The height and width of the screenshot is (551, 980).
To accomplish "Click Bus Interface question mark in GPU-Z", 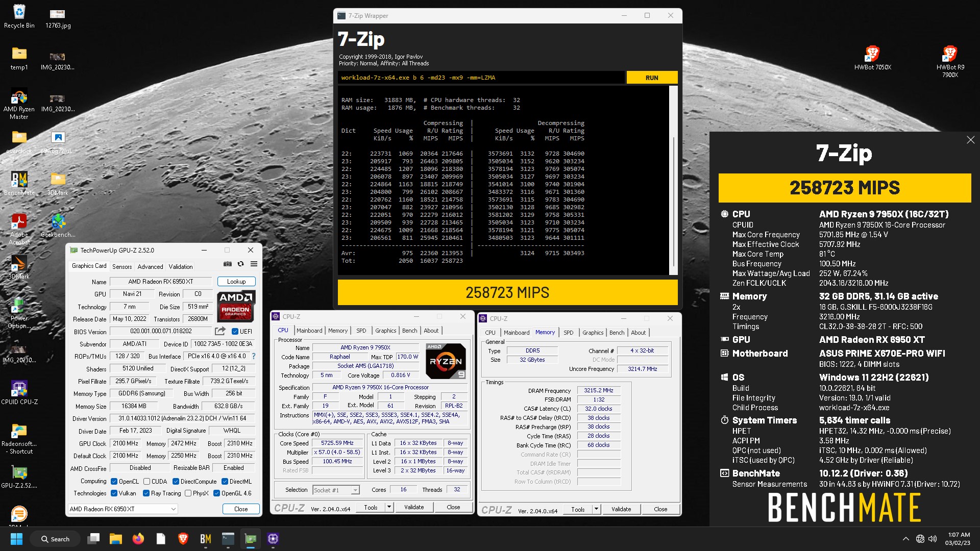I will pos(254,356).
